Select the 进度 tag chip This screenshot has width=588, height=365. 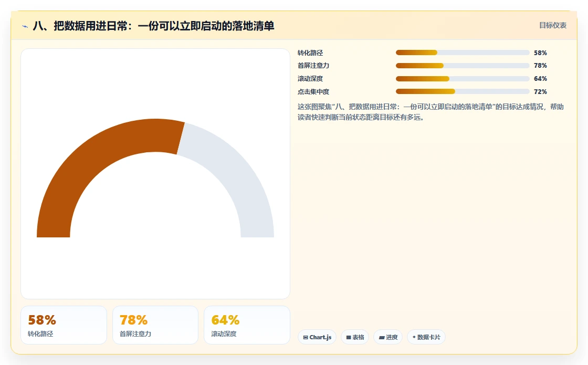[x=388, y=337]
